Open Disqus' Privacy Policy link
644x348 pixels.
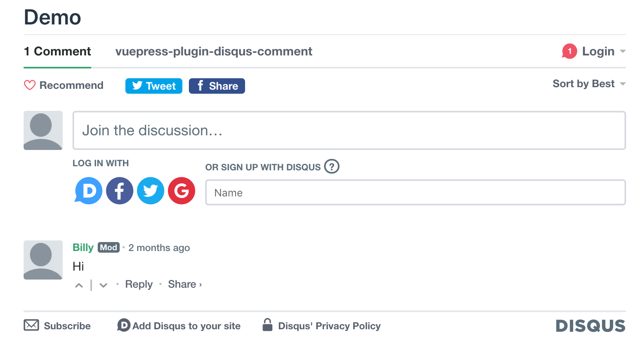[x=329, y=326]
